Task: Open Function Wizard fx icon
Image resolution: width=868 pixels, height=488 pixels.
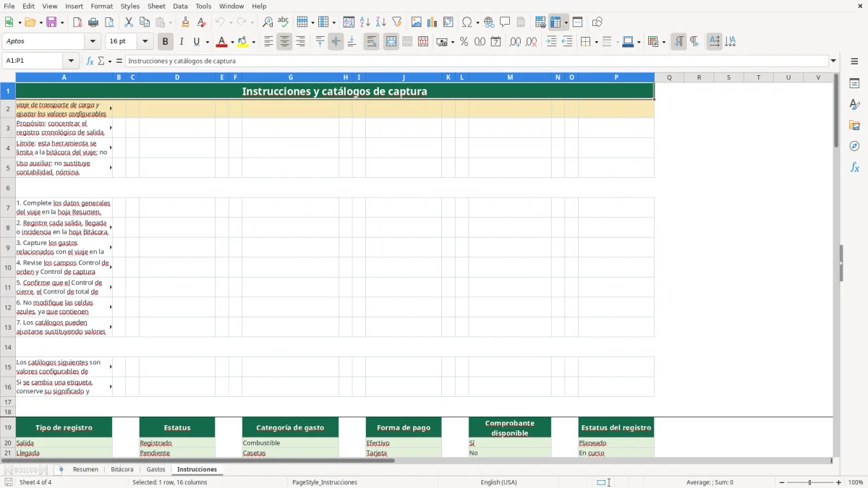Action: tap(90, 61)
